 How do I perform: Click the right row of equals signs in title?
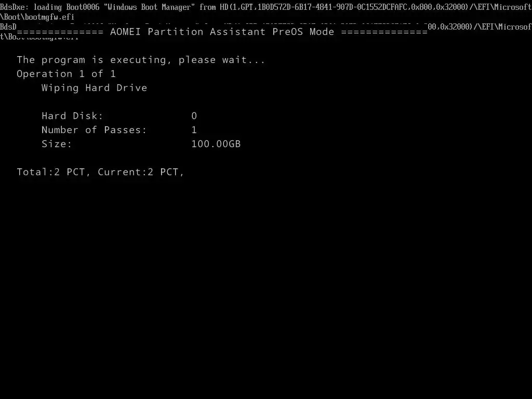[384, 32]
